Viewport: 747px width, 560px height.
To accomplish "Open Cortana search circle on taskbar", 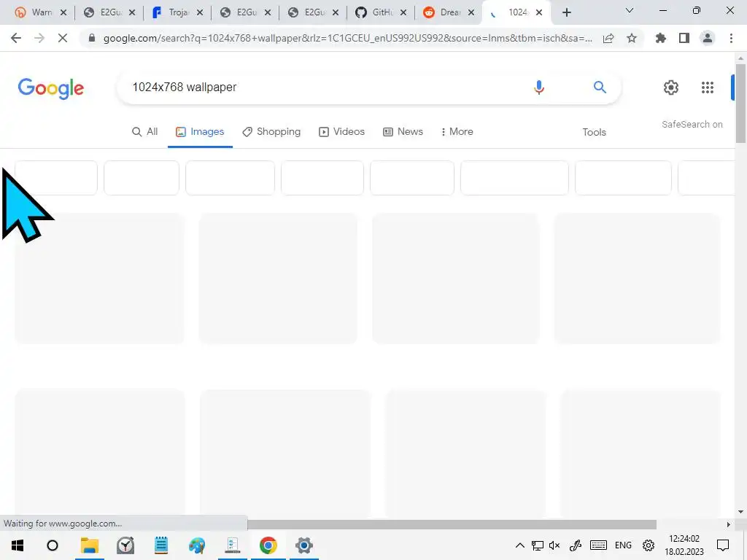I will click(53, 545).
